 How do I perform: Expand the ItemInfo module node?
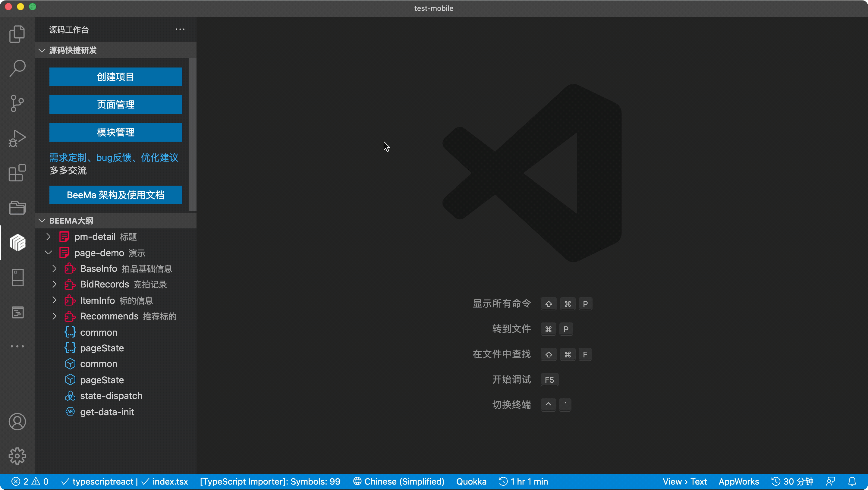pos(54,300)
